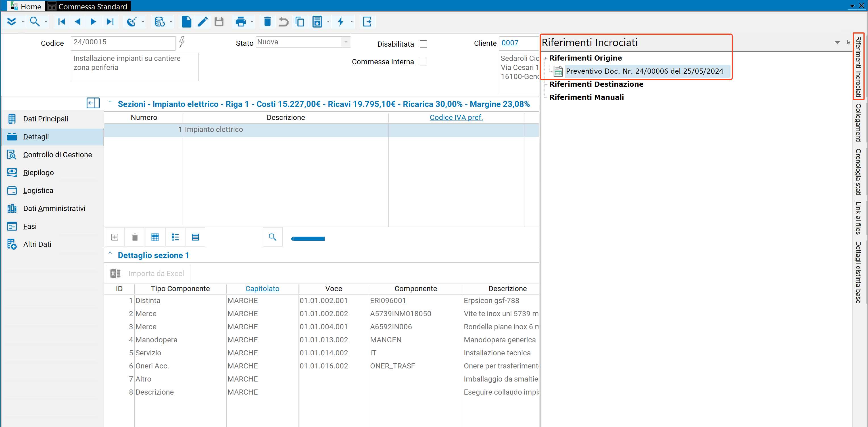Click the undo arrow icon
868x427 pixels.
click(283, 22)
